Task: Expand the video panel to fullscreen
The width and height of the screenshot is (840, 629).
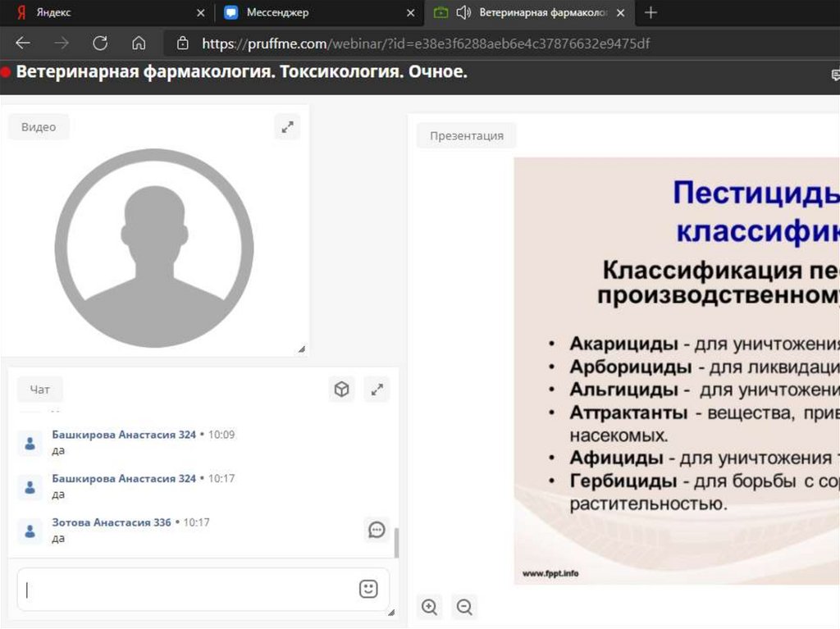Action: [x=287, y=127]
